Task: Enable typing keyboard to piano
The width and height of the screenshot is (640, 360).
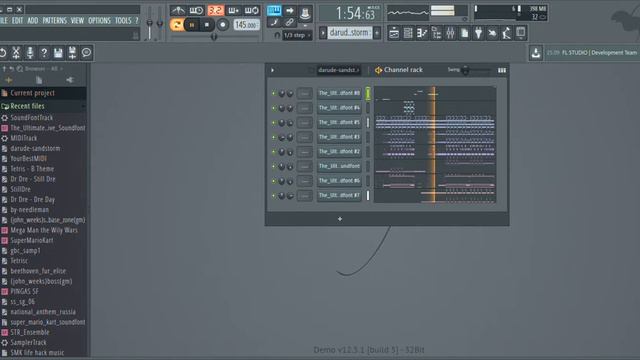Action: pos(274,10)
